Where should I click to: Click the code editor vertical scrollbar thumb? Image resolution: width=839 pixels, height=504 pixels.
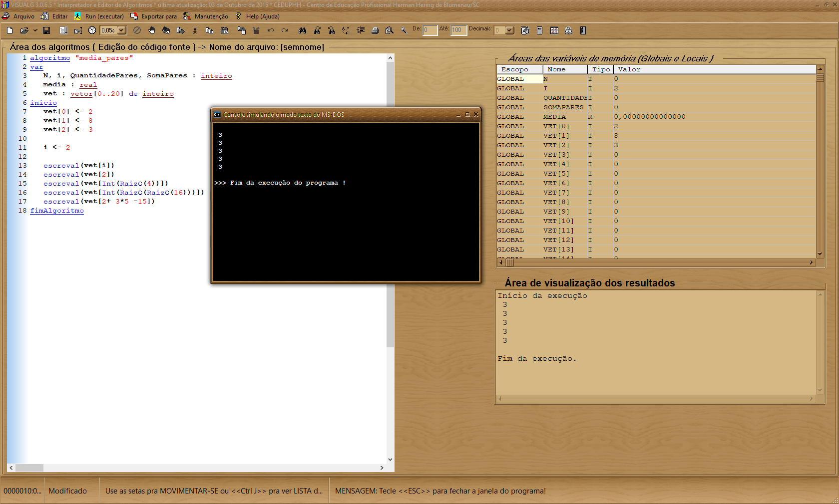(390, 205)
